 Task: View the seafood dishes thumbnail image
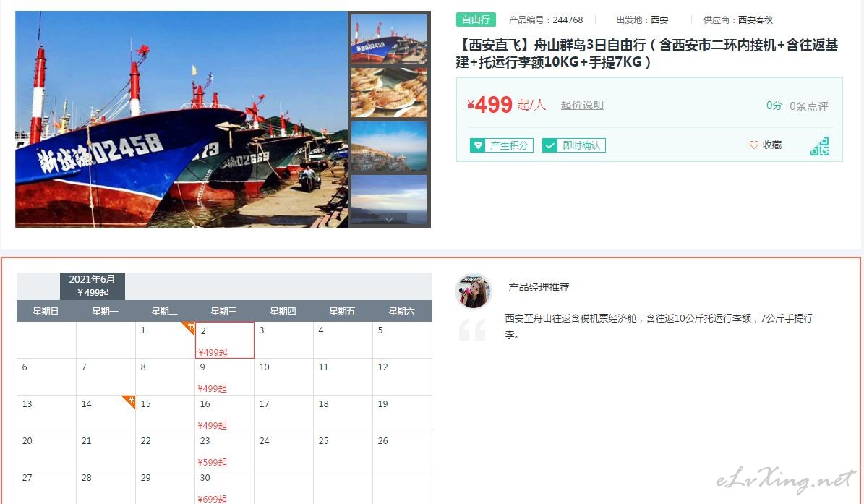[x=389, y=93]
